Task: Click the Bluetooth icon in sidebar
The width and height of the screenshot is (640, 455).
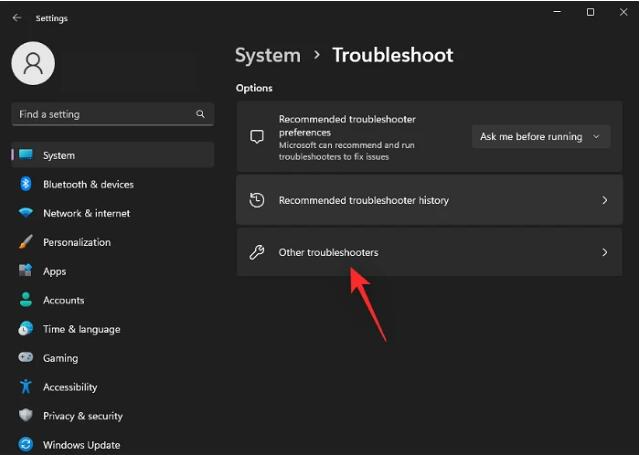Action: 26,184
